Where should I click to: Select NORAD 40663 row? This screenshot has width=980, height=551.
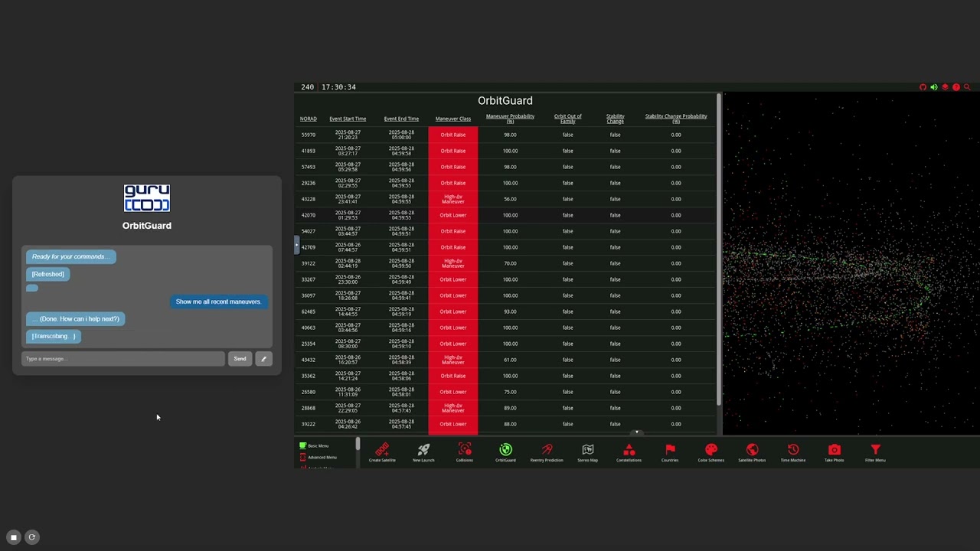(x=507, y=328)
